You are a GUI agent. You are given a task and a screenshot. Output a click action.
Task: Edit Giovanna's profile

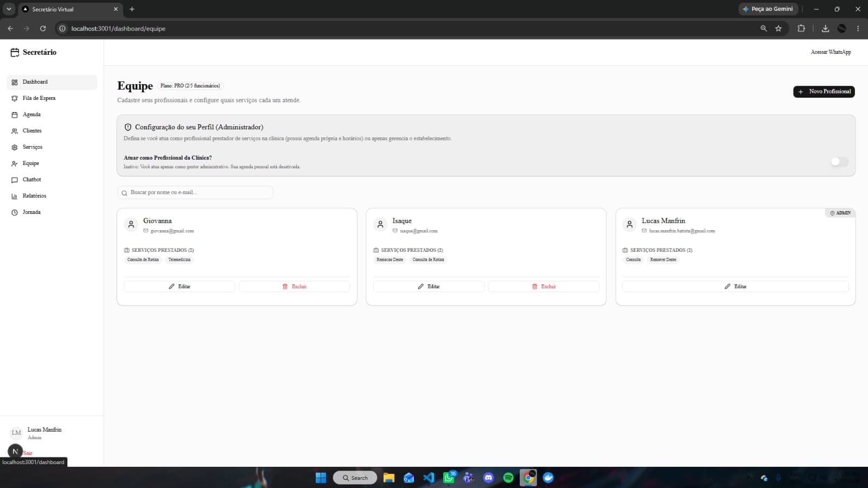(180, 287)
